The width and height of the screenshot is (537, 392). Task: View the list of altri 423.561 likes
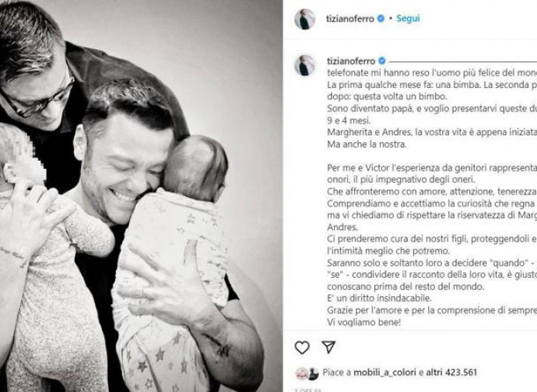tap(451, 373)
